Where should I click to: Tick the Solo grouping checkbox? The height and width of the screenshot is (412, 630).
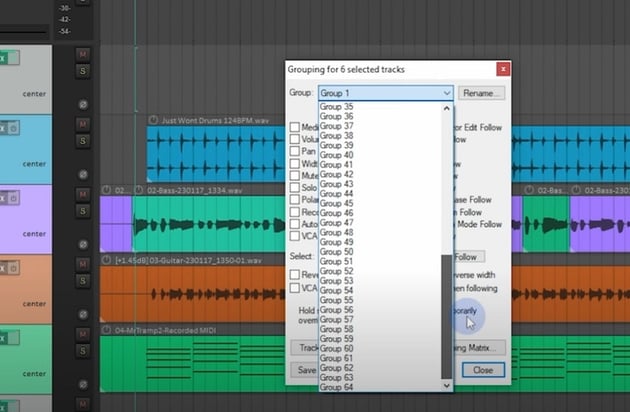[295, 187]
